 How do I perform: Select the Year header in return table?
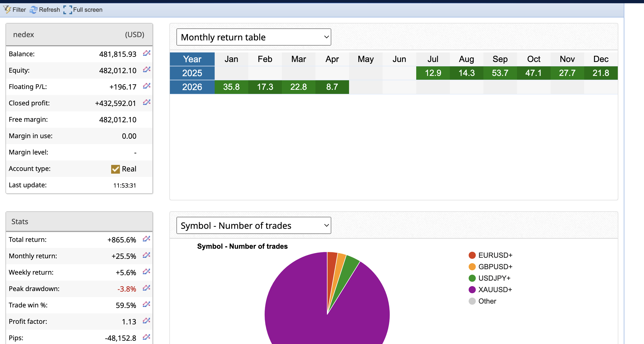[192, 59]
